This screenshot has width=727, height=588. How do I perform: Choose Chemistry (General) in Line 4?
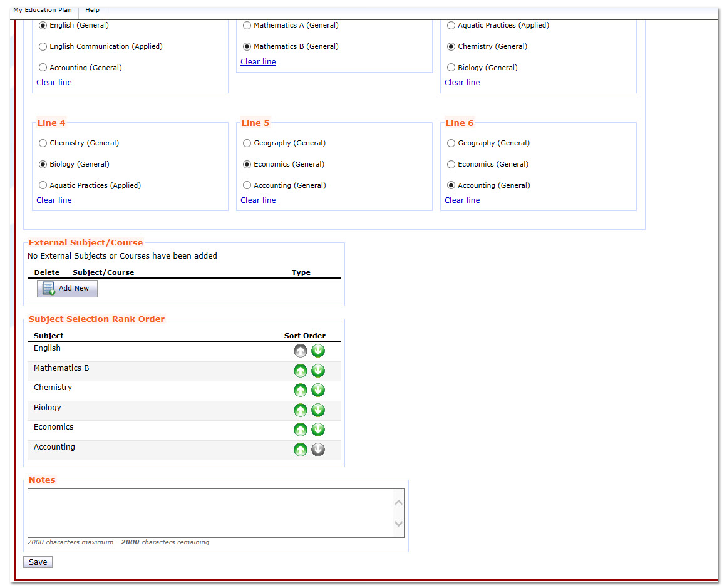click(x=43, y=143)
